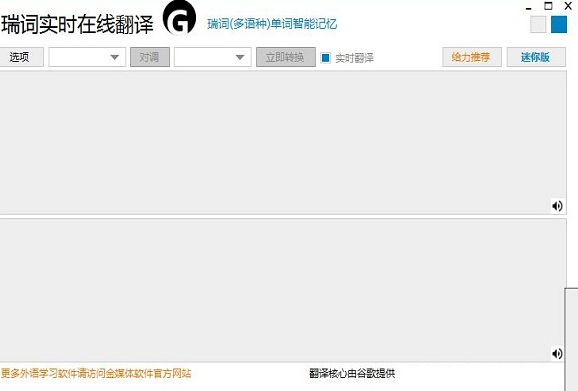Click the 翻译核心由谷歌提供 text
578x391 pixels.
pyautogui.click(x=352, y=373)
